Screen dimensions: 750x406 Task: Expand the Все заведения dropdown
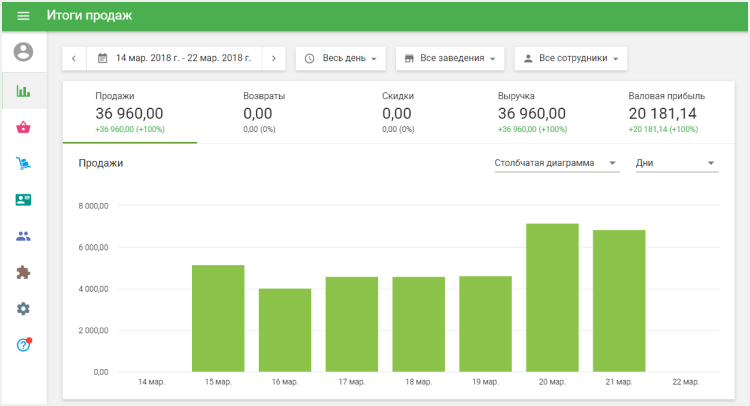pos(450,58)
